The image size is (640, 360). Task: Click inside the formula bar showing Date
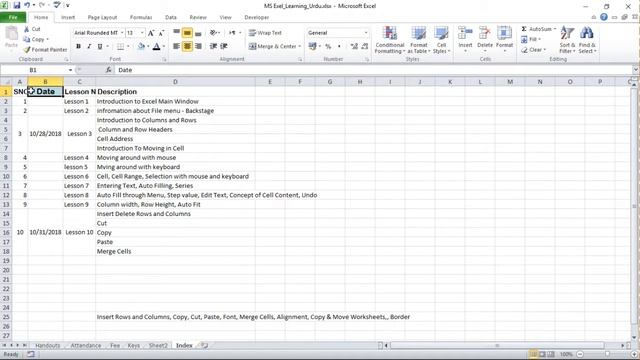(373, 70)
